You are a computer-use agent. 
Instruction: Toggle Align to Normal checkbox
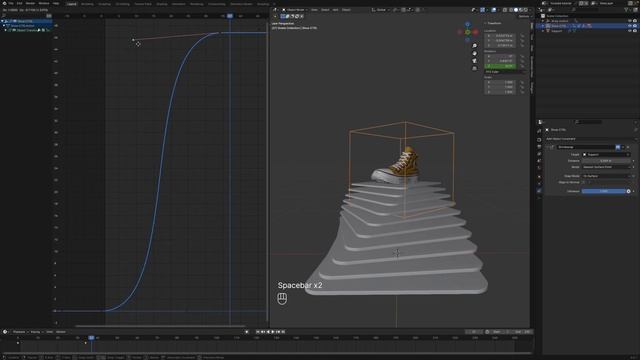[584, 182]
